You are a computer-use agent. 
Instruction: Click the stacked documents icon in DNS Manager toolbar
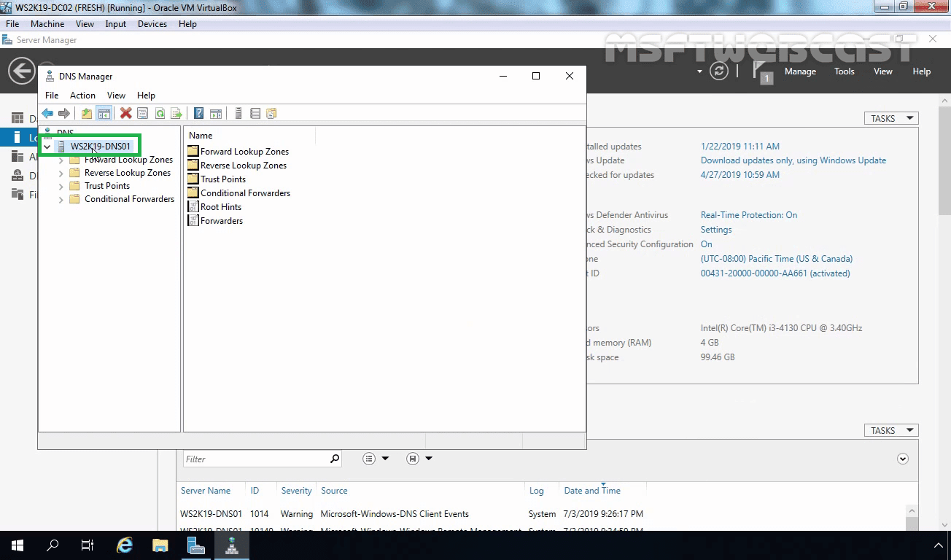[271, 113]
